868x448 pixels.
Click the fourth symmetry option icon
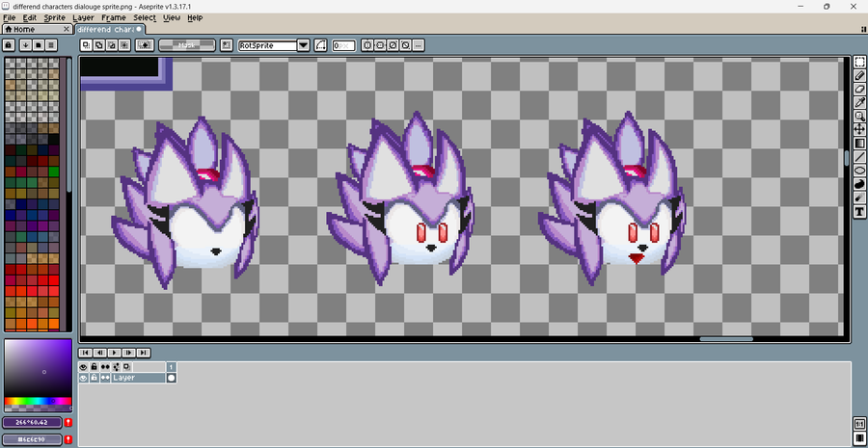pos(405,45)
